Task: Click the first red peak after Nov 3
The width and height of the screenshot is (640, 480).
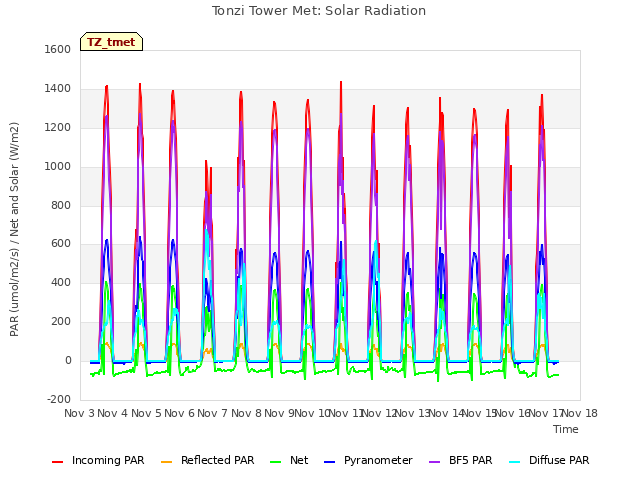Action: [x=107, y=87]
